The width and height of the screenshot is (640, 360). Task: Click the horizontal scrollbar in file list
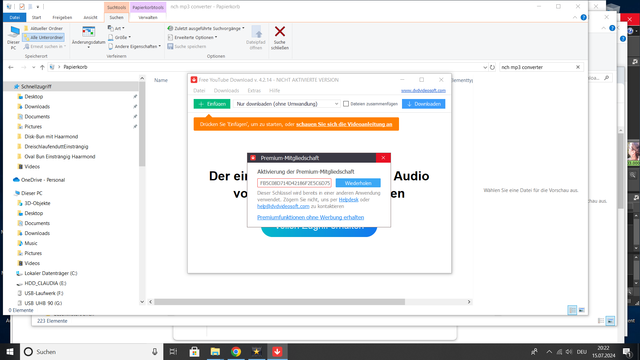[x=279, y=302]
